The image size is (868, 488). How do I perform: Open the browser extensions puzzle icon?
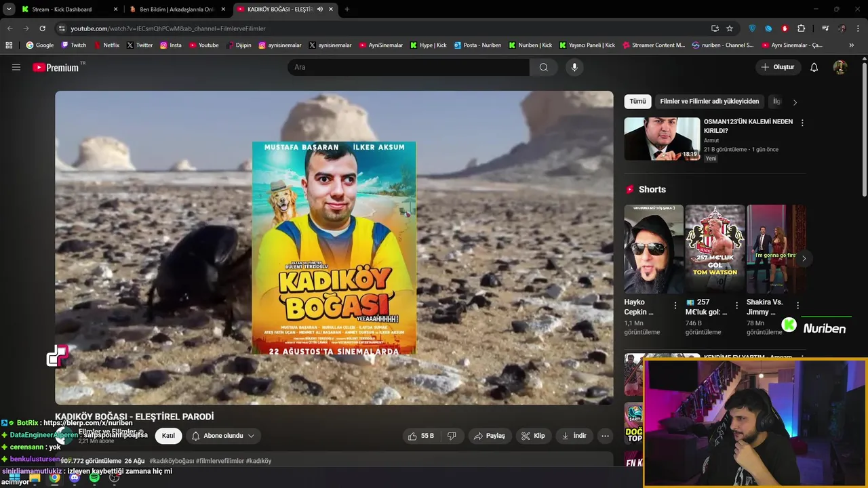coord(802,28)
